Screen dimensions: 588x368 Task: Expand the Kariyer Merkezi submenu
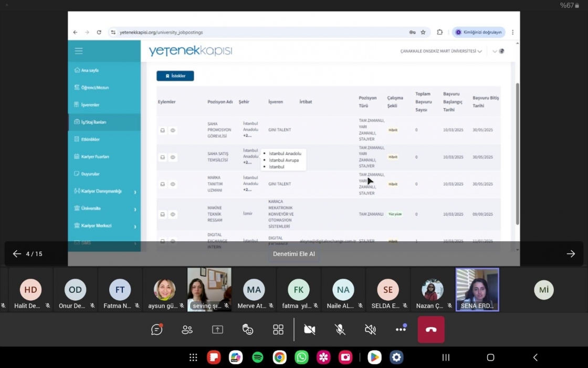104,226
